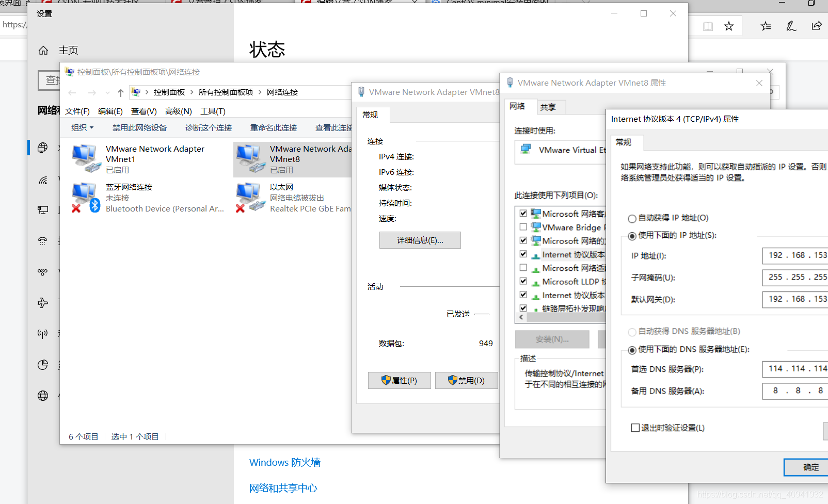
Task: Click 子网掩码 input field
Action: coord(795,278)
